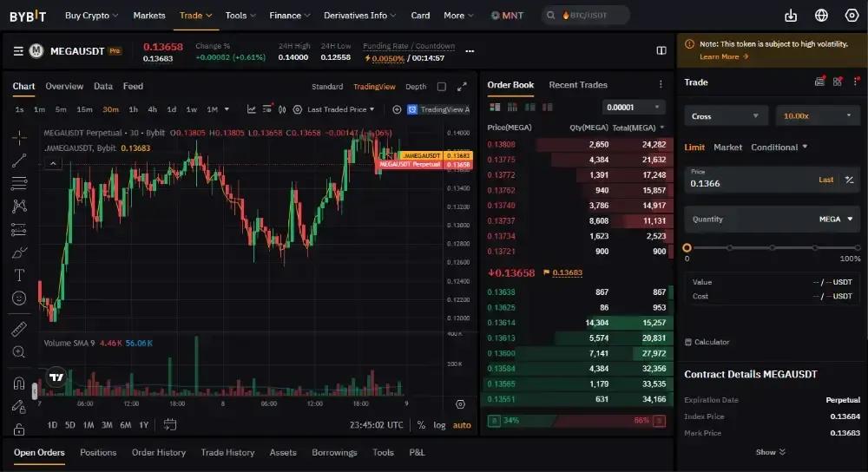Screen dimensions: 868x472
Task: Switch to Recent Trades tab
Action: pyautogui.click(x=578, y=85)
